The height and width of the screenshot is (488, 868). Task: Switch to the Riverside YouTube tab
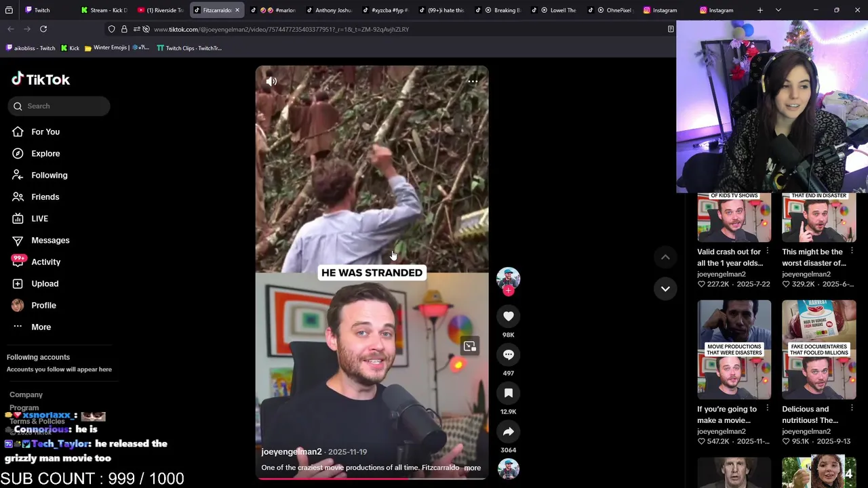(x=160, y=10)
